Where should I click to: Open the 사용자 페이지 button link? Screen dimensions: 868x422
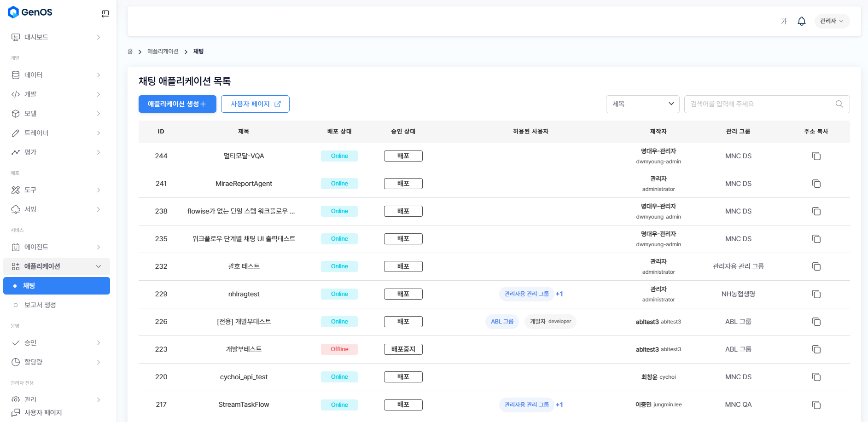pyautogui.click(x=255, y=104)
